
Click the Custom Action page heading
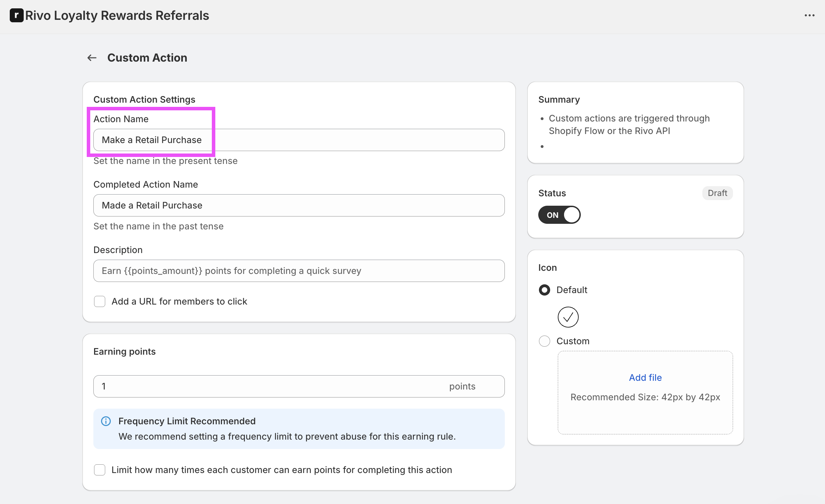tap(147, 58)
